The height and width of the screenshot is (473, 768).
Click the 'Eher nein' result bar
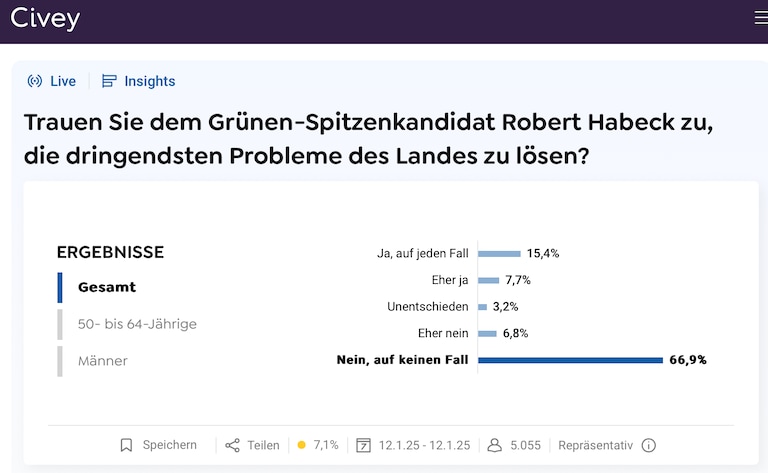point(488,333)
